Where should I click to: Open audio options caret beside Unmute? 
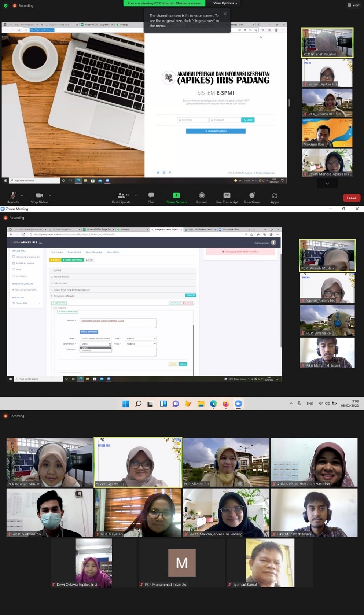[x=22, y=195]
